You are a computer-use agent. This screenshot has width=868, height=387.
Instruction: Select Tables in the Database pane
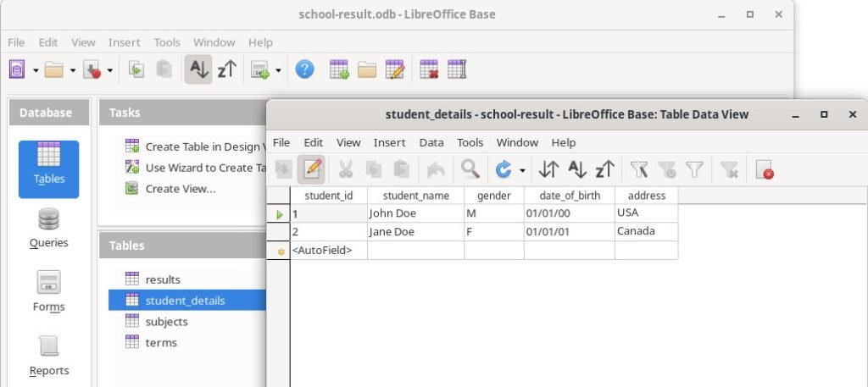[x=48, y=169]
